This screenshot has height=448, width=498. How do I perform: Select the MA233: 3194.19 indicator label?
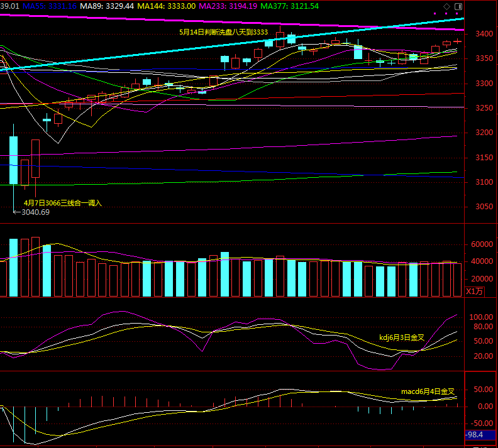pos(228,6)
